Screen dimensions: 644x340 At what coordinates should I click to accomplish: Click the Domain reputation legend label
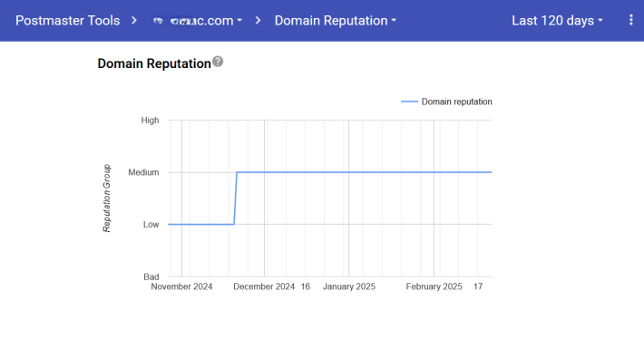point(457,102)
